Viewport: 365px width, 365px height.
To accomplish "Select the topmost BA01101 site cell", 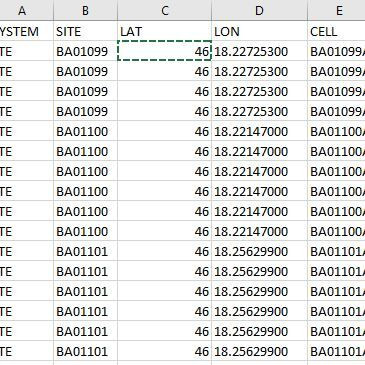I will click(85, 251).
